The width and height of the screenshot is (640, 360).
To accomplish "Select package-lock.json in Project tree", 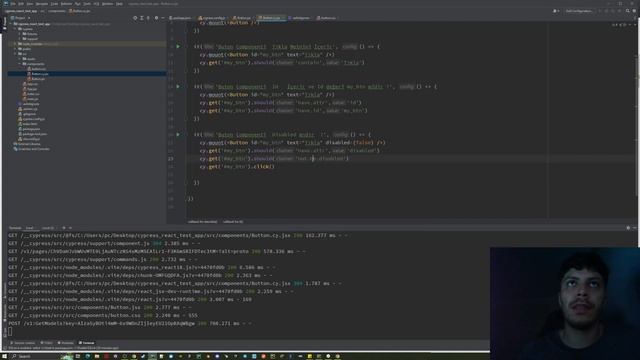I will click(32, 134).
